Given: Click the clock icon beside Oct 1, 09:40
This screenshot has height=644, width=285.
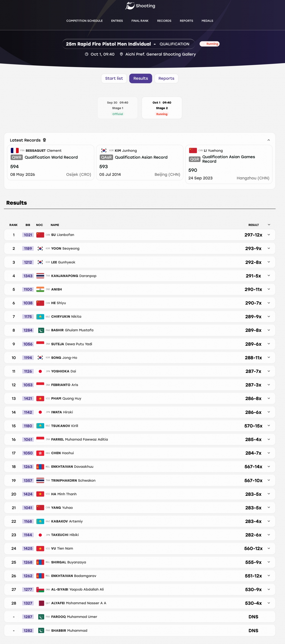Looking at the screenshot, I should pyautogui.click(x=87, y=54).
